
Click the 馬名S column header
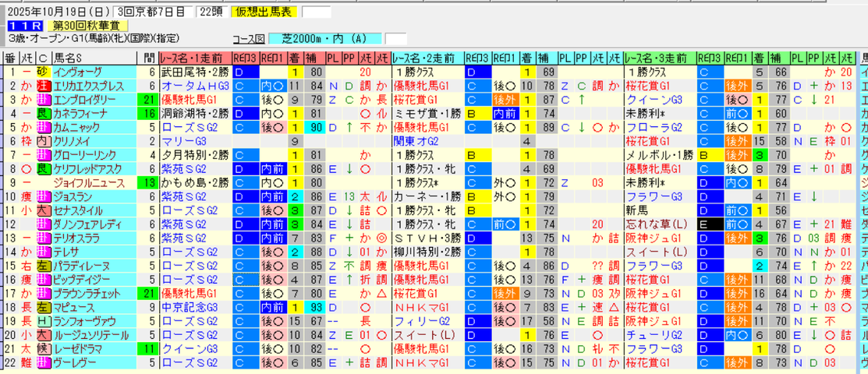[x=94, y=58]
